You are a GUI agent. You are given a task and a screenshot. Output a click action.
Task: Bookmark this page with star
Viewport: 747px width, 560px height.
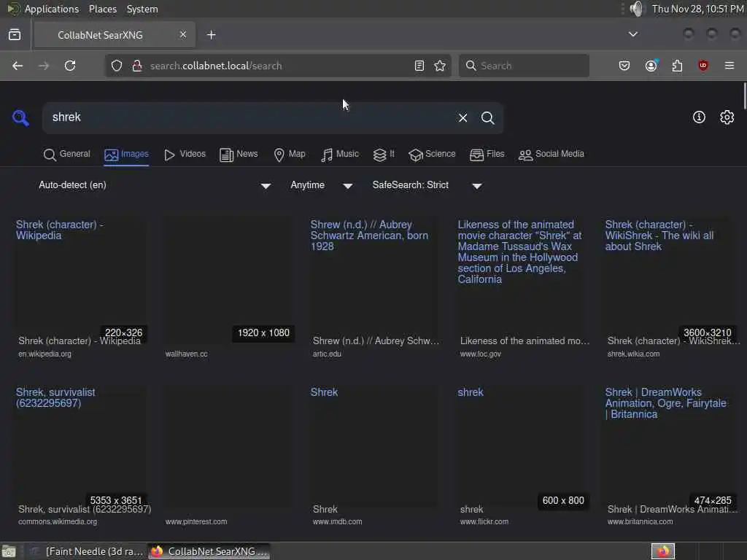440,66
